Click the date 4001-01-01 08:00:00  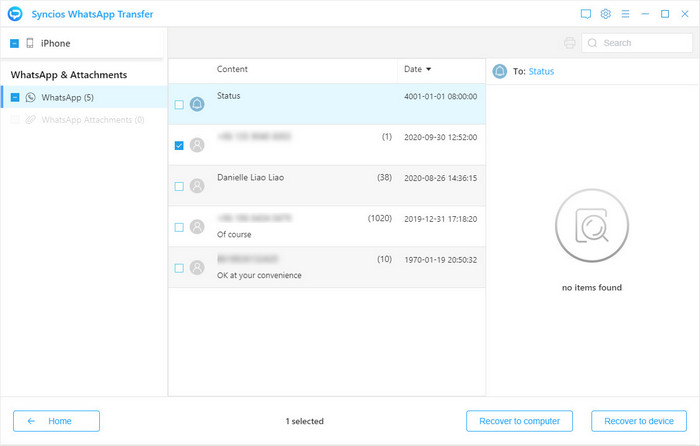[440, 96]
